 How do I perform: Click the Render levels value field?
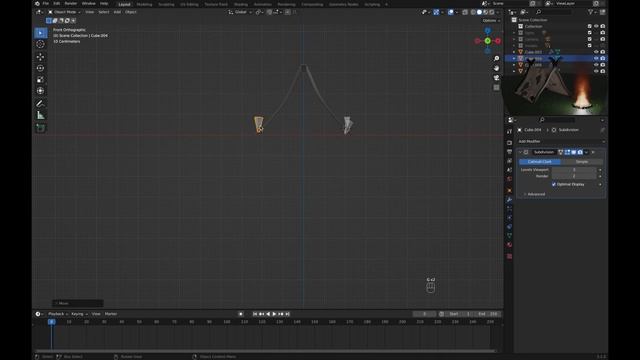point(574,176)
